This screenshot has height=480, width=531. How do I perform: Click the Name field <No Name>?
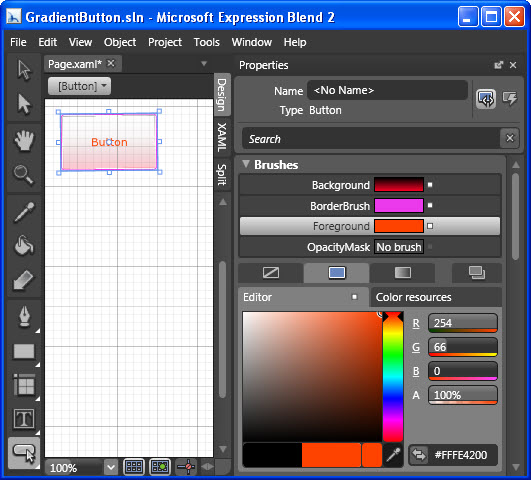point(387,90)
